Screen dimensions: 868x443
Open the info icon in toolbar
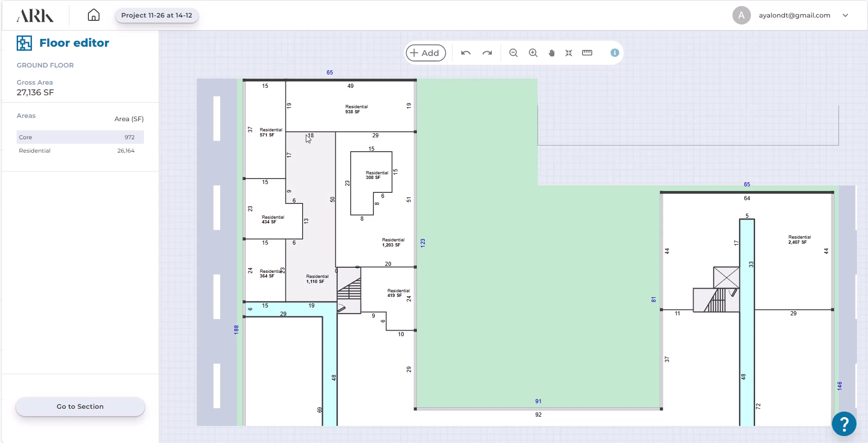pyautogui.click(x=614, y=53)
